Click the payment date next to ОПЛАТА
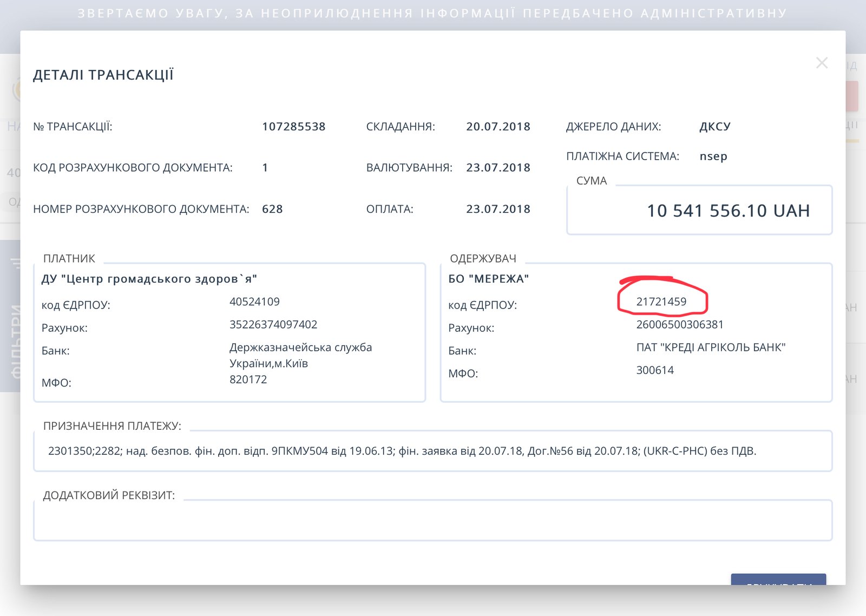The height and width of the screenshot is (616, 866). pos(498,209)
